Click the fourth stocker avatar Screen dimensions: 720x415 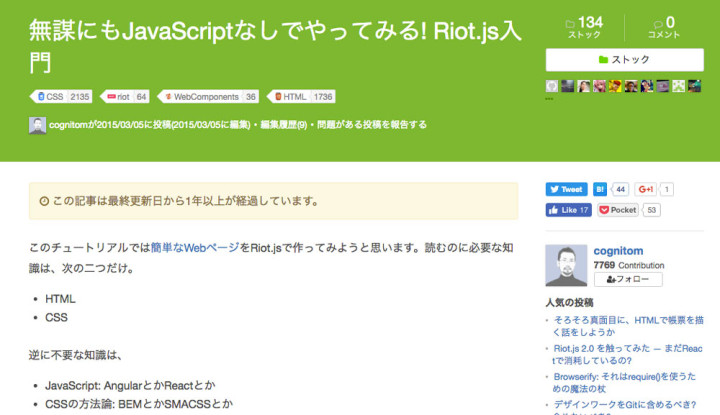(599, 86)
